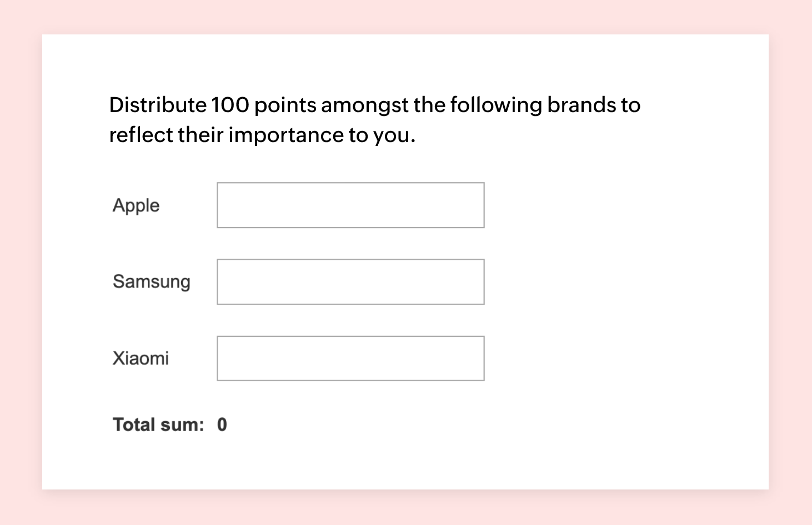812x525 pixels.
Task: Click the 'Total sum:' label
Action: tap(158, 425)
